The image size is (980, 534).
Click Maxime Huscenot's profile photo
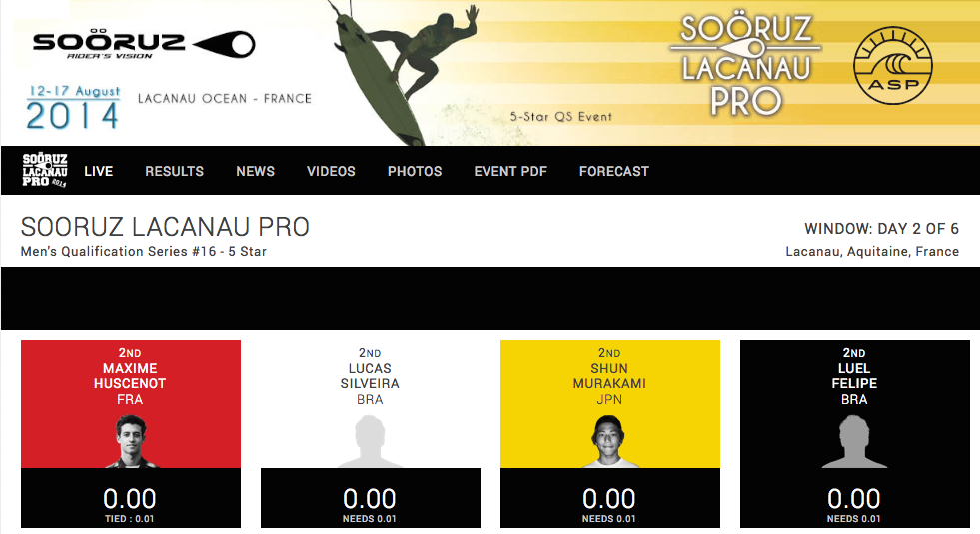131,441
